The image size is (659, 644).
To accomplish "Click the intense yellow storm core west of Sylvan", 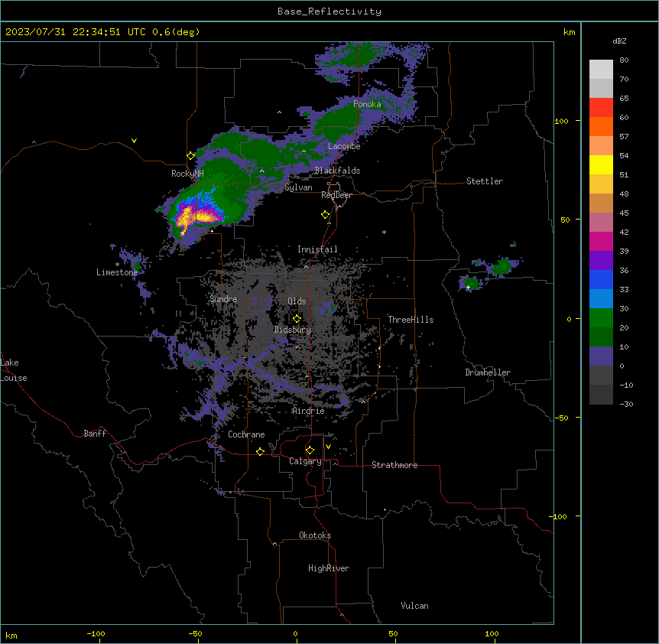I will tap(197, 216).
